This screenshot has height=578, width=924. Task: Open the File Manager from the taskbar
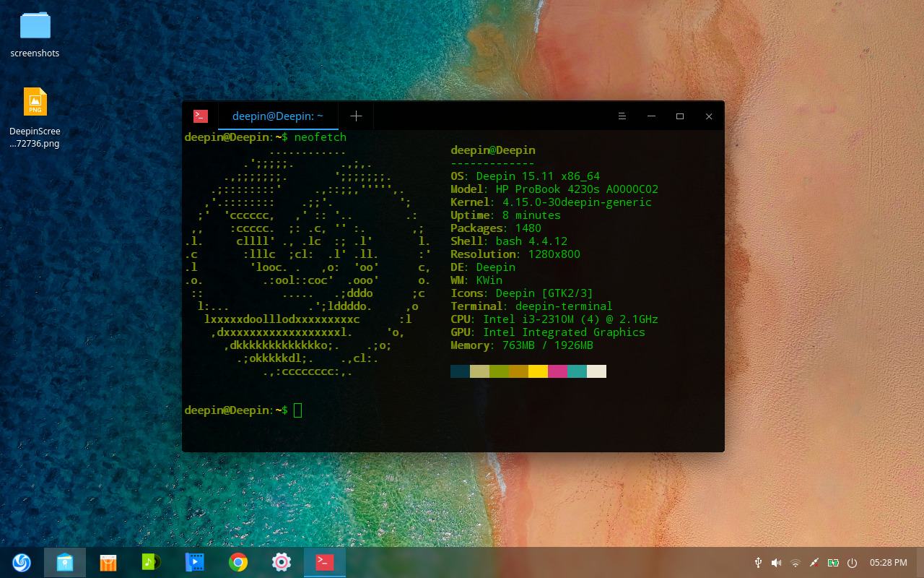pos(65,562)
